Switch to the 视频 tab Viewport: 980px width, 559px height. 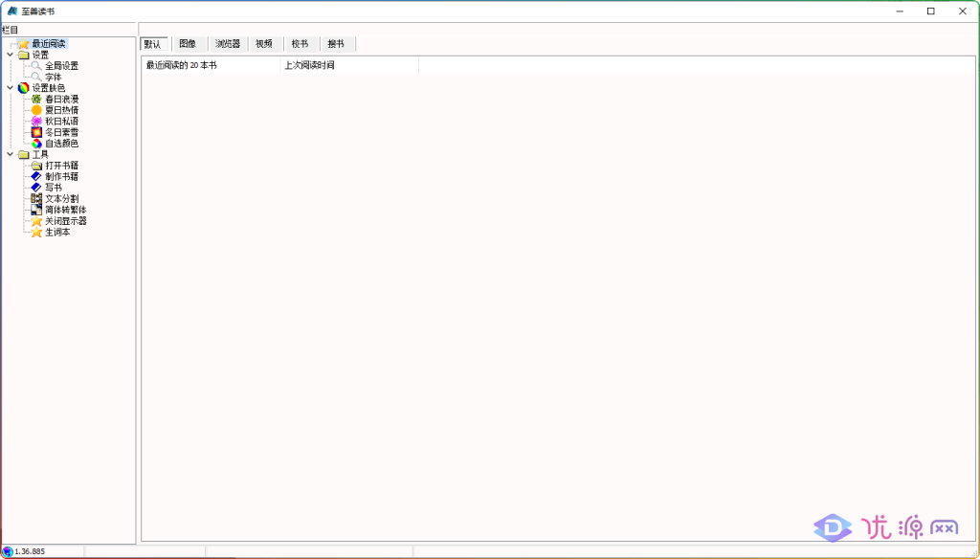tap(264, 44)
